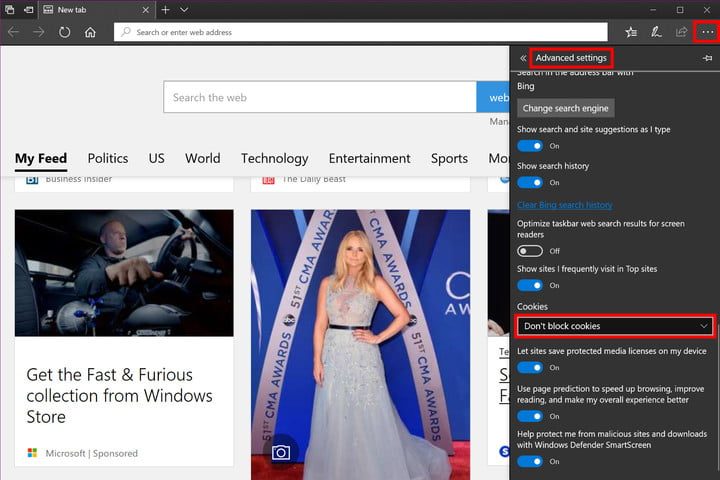Toggle Show search history switch
The width and height of the screenshot is (720, 480).
click(530, 182)
